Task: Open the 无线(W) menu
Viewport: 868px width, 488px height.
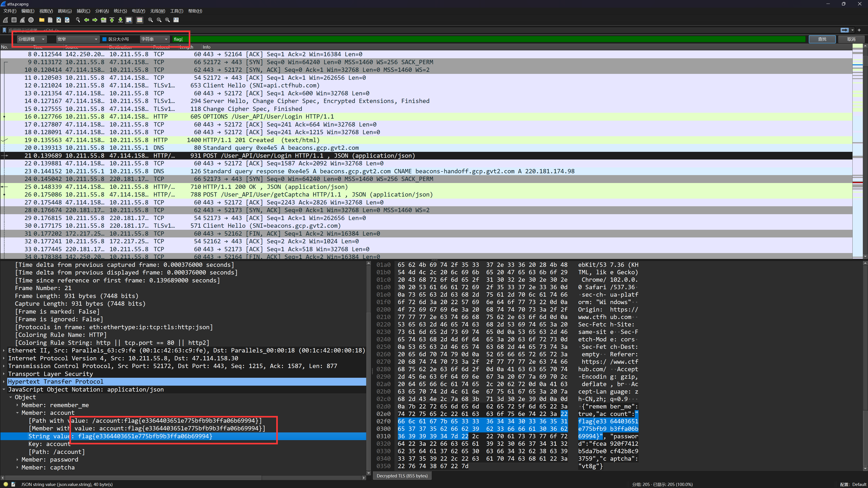Action: (157, 11)
